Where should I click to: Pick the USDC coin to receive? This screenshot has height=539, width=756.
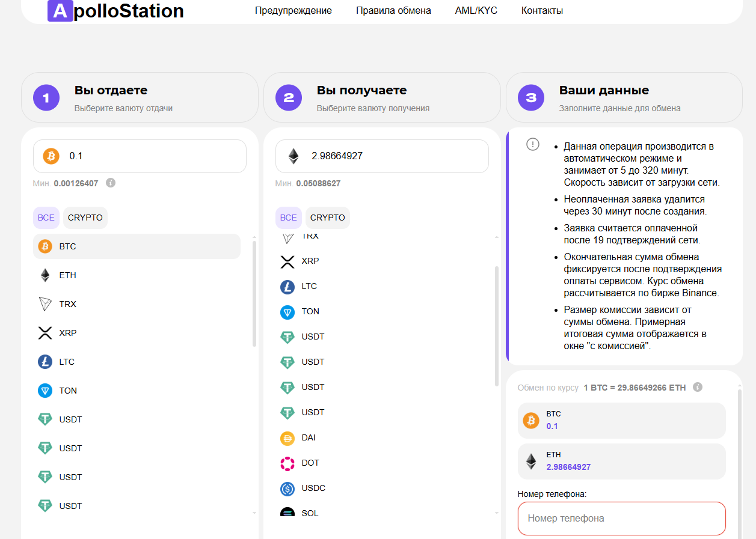coord(313,488)
